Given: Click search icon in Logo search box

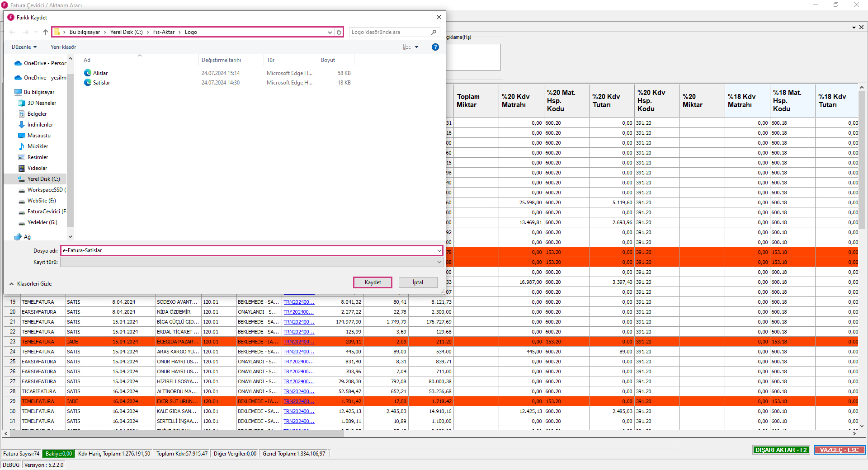Looking at the screenshot, I should 434,32.
